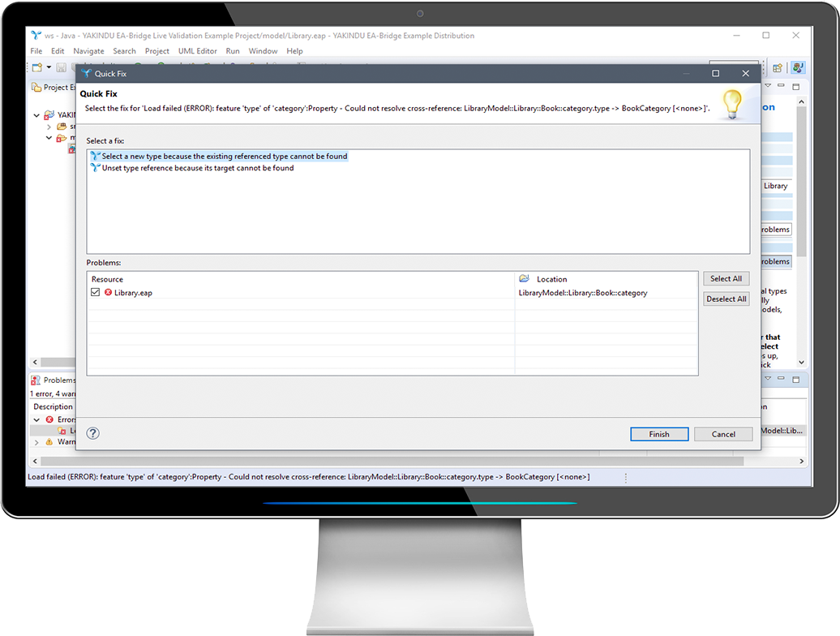
Task: Open the File menu
Action: pyautogui.click(x=36, y=51)
